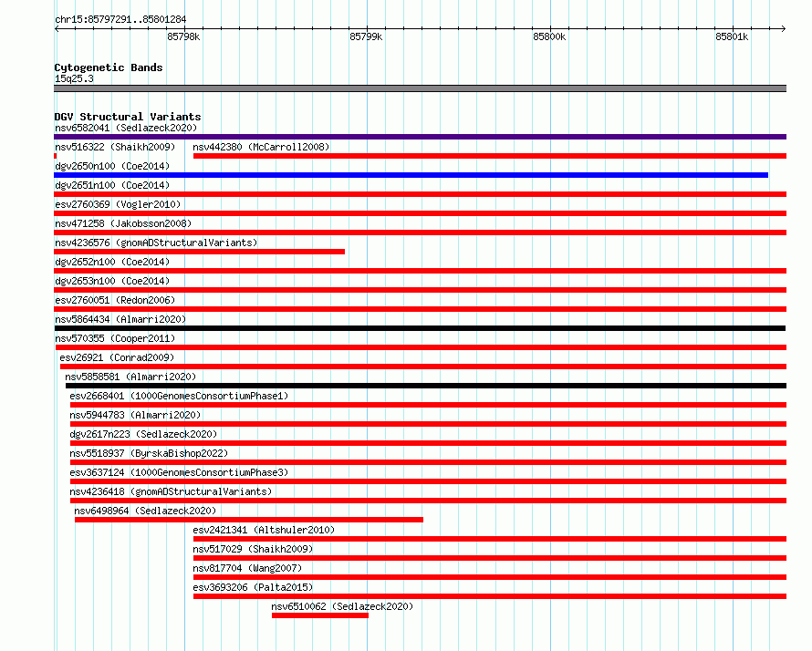The height and width of the screenshot is (651, 812).
Task: Click the 85799k ruler mark
Action: point(366,36)
